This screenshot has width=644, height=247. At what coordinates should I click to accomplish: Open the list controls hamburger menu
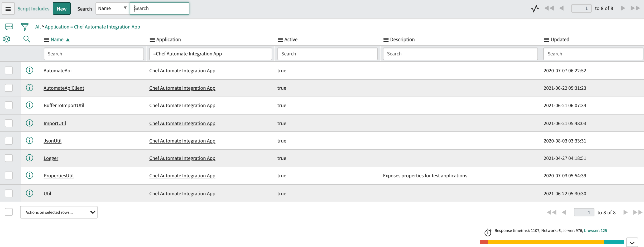tap(8, 9)
